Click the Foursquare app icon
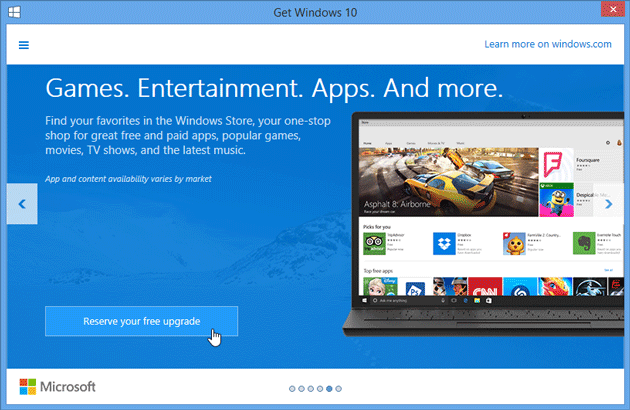The height and width of the screenshot is (410, 630). tap(556, 165)
